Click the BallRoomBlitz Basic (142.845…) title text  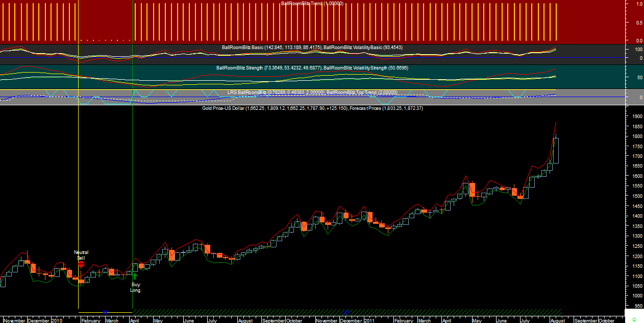click(271, 48)
